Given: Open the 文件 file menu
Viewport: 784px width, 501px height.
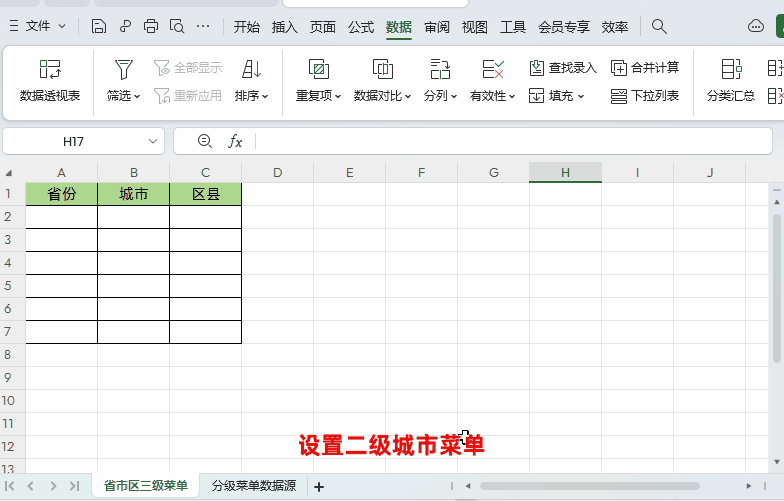Looking at the screenshot, I should tap(38, 26).
